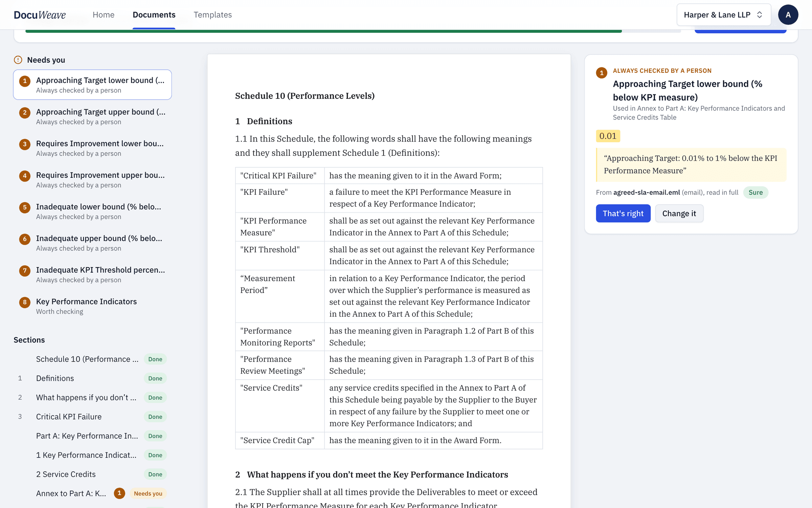Screen dimensions: 812x508
Task: Select Key Performance Indicators review item
Action: (92, 306)
